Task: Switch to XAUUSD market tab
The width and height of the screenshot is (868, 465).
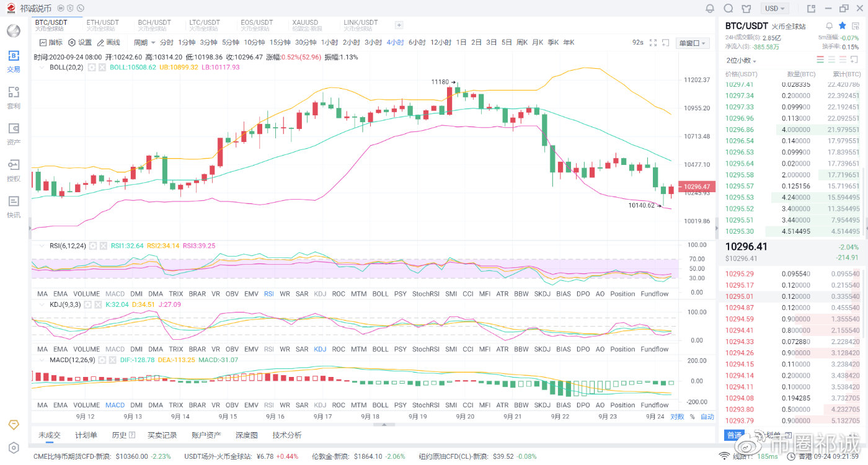Action: [x=307, y=25]
